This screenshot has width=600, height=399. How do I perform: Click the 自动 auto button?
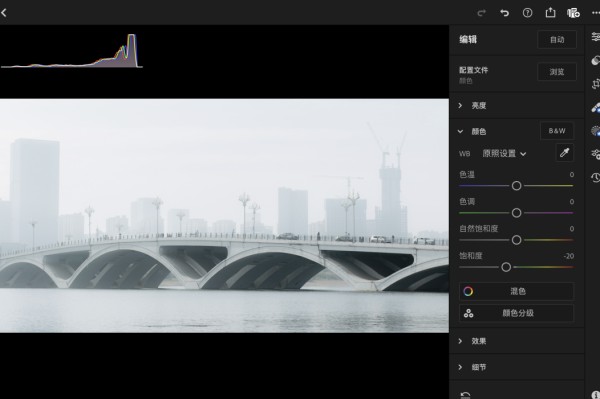tap(557, 39)
